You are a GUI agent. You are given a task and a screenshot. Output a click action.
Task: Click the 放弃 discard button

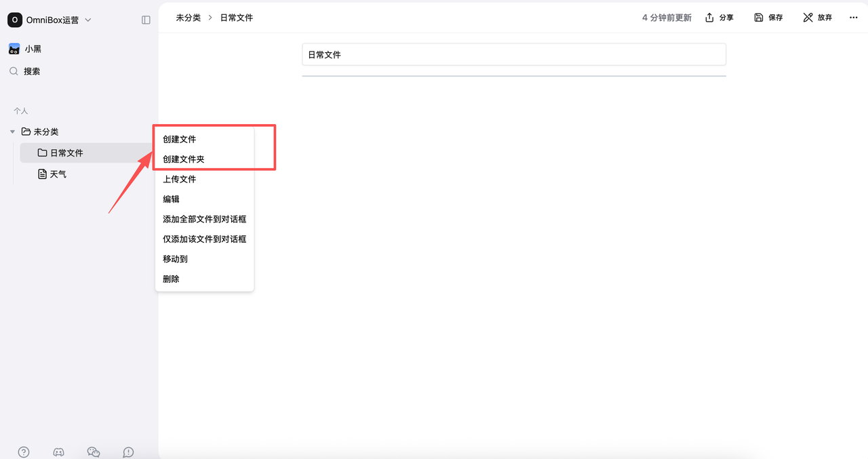(x=817, y=18)
